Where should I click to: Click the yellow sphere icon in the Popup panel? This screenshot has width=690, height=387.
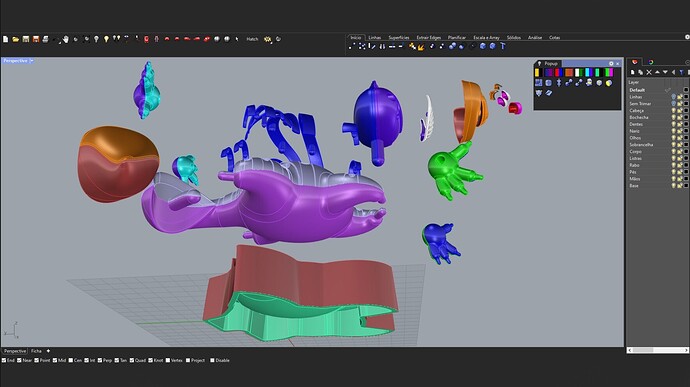click(609, 83)
